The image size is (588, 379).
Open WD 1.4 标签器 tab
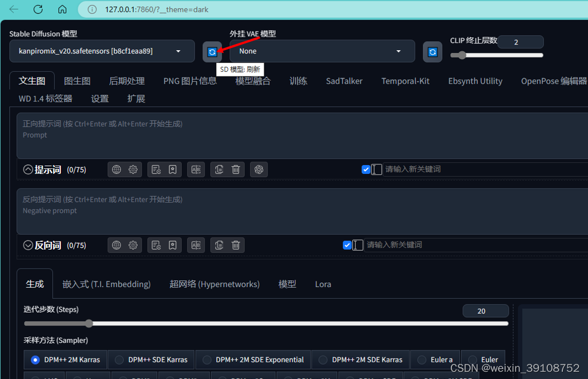tap(45, 99)
